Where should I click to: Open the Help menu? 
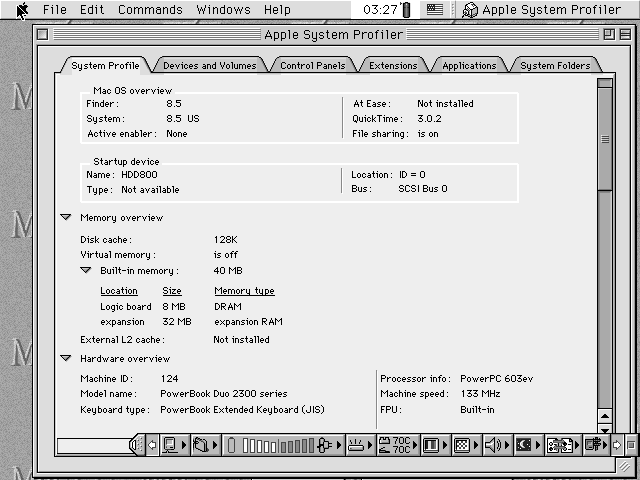click(x=277, y=9)
